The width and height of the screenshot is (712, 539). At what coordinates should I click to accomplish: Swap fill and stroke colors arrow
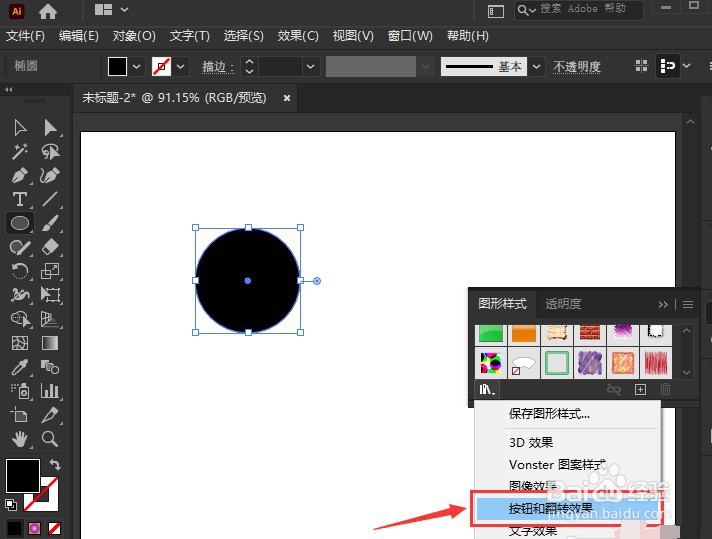[x=55, y=464]
